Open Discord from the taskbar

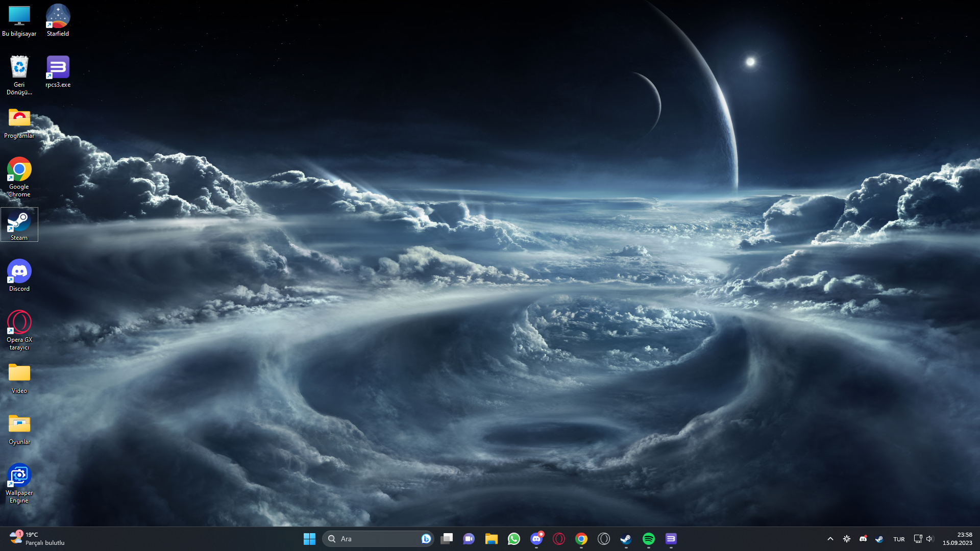[x=536, y=539]
